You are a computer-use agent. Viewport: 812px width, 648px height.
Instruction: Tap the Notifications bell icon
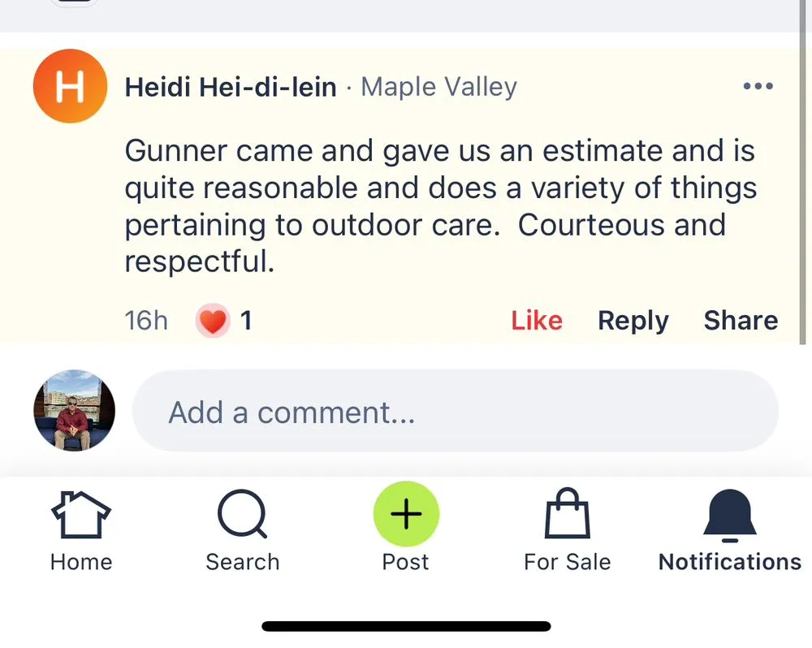[x=729, y=515]
